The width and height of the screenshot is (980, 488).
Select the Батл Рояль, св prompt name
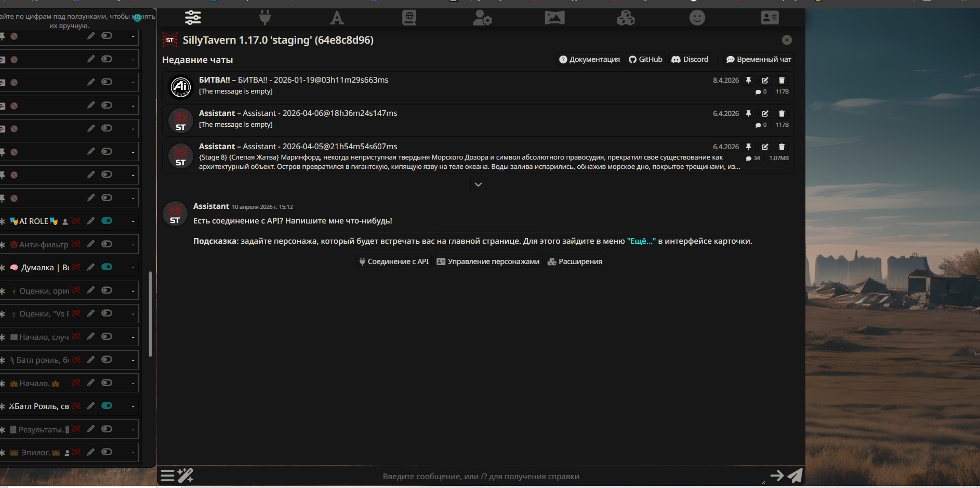pyautogui.click(x=39, y=406)
